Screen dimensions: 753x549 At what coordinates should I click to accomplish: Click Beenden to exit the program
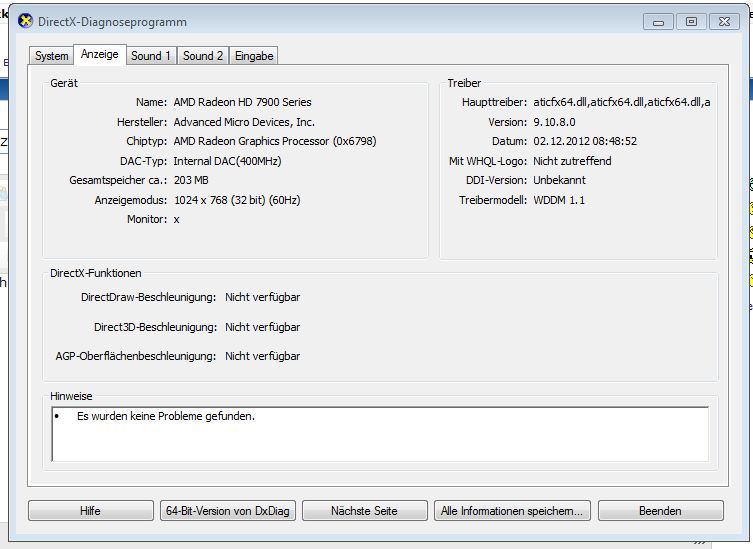click(x=660, y=511)
